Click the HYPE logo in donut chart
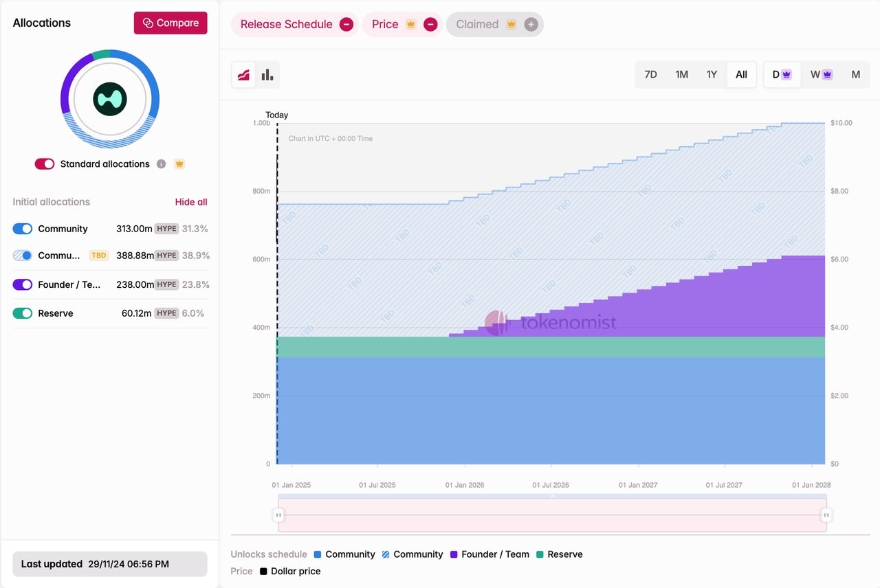Screen dimensions: 880x588 [x=110, y=100]
